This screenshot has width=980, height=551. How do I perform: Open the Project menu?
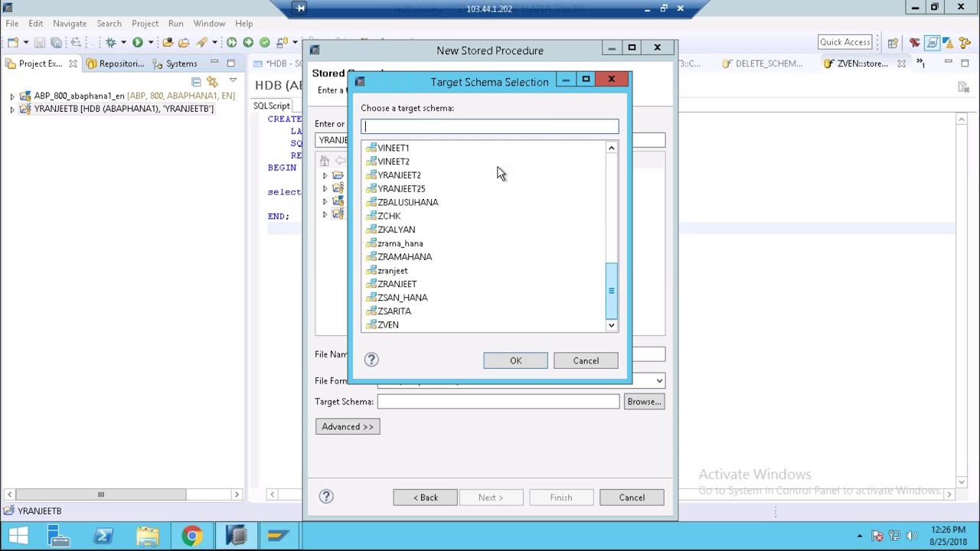coord(145,24)
